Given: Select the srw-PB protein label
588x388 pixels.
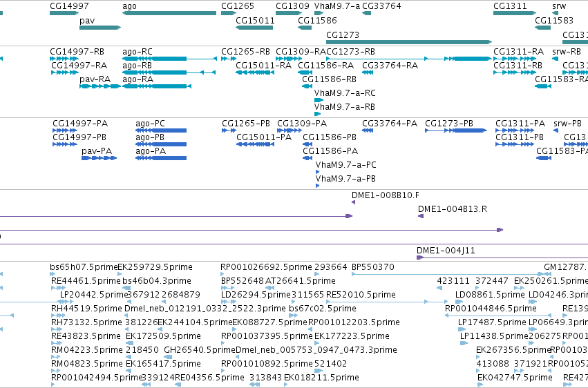Looking at the screenshot, I should [x=567, y=123].
